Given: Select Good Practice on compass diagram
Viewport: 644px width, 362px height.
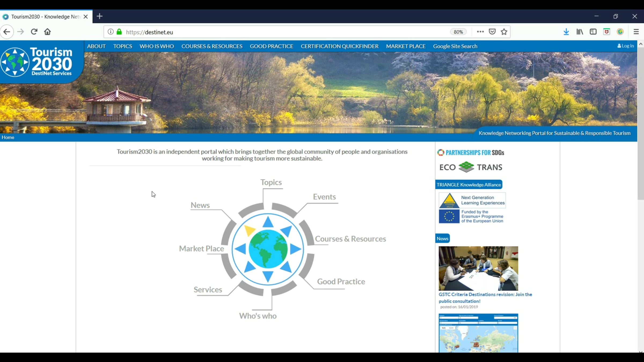Looking at the screenshot, I should 341,282.
